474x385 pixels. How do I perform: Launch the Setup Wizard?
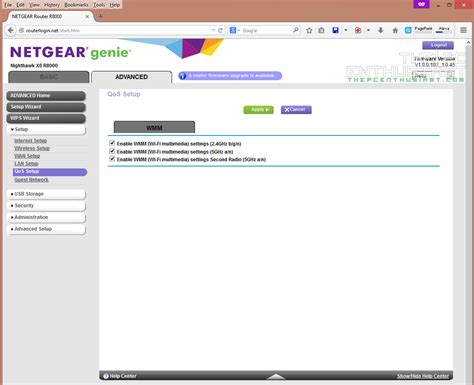(x=46, y=107)
